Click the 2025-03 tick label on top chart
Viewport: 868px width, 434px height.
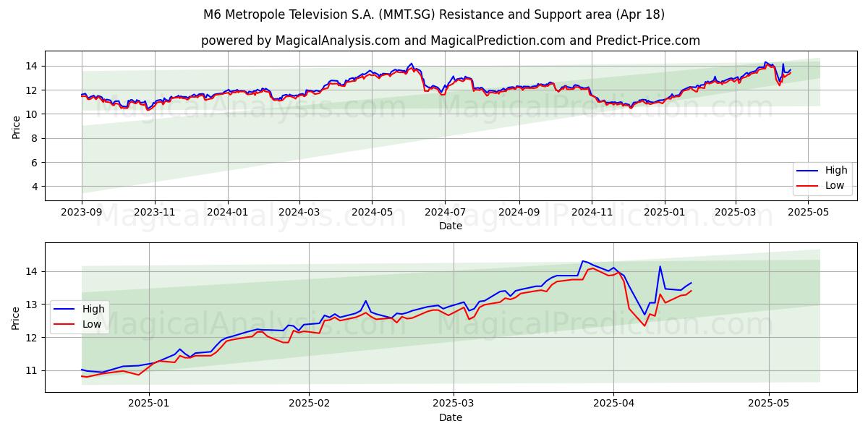click(x=736, y=213)
